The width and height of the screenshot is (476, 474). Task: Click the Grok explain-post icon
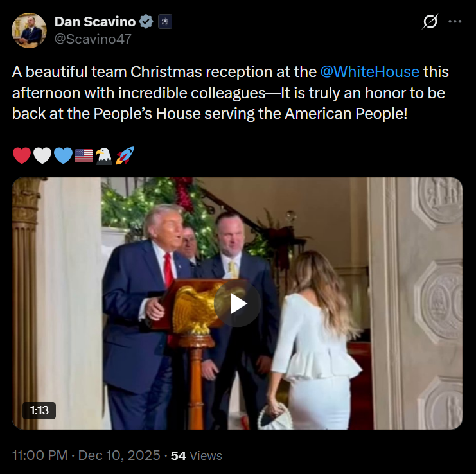click(x=430, y=22)
